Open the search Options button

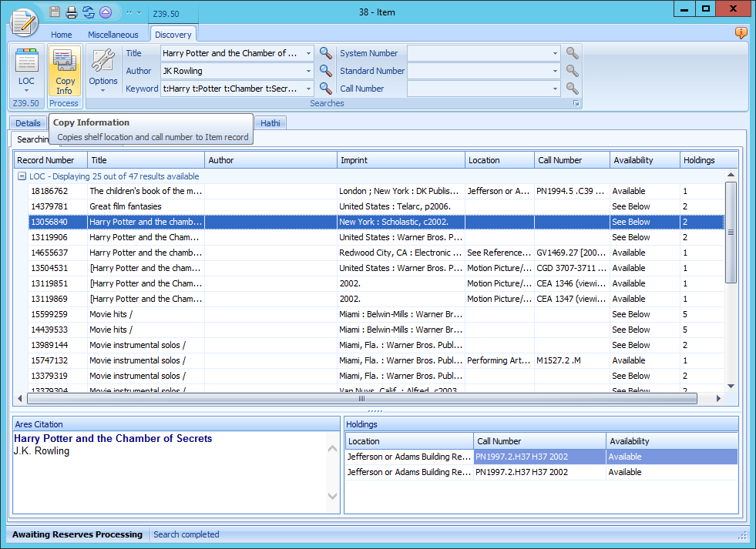(x=103, y=71)
